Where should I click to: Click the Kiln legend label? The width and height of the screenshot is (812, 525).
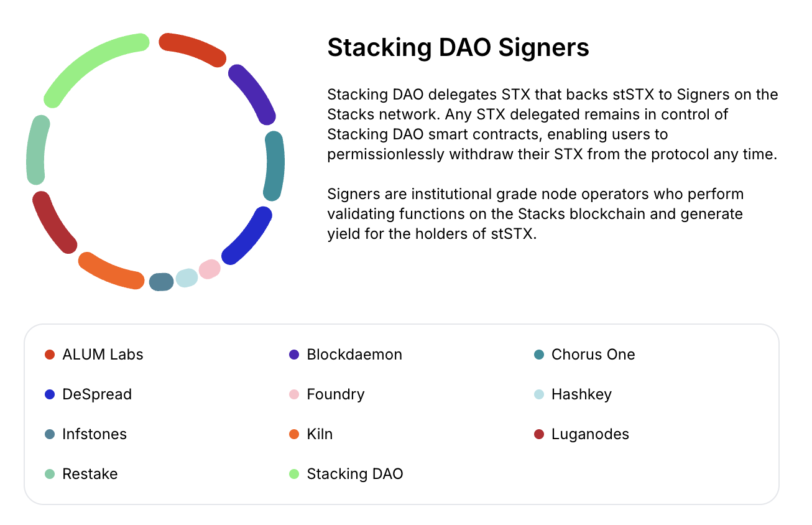[320, 434]
